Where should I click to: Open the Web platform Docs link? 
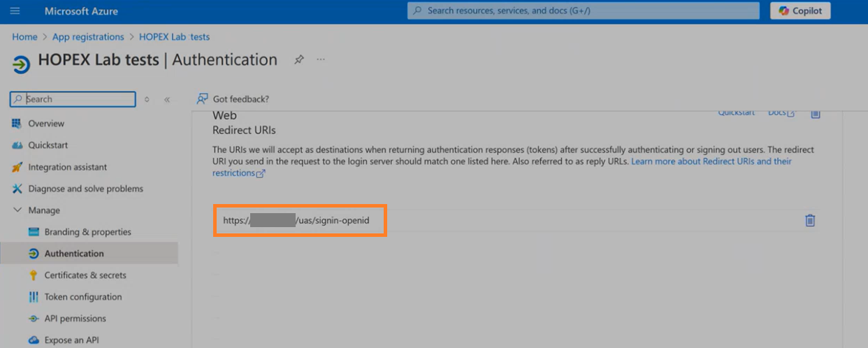781,113
